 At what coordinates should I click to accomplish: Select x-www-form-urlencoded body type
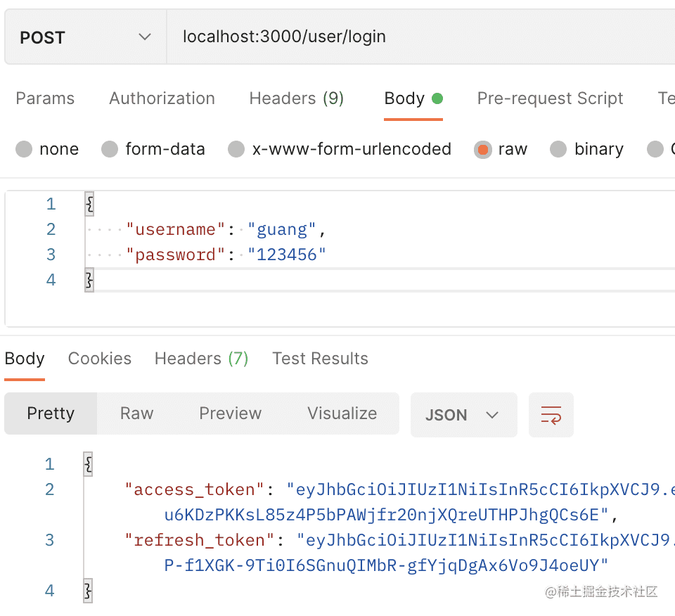[x=237, y=149]
